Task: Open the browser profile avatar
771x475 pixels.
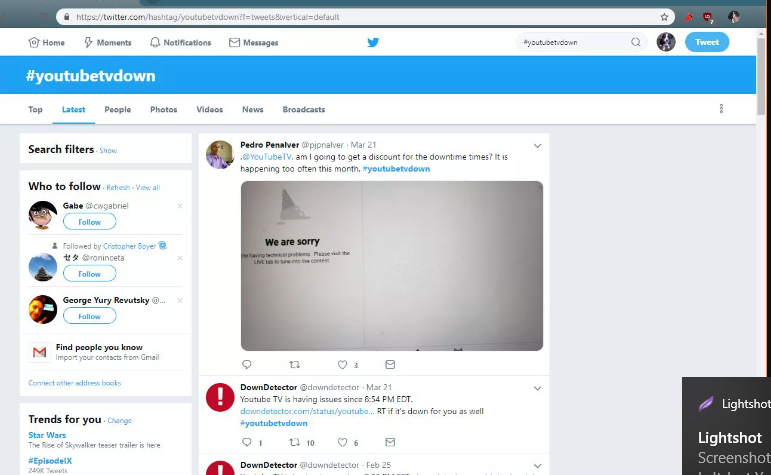Action: pyautogui.click(x=734, y=17)
